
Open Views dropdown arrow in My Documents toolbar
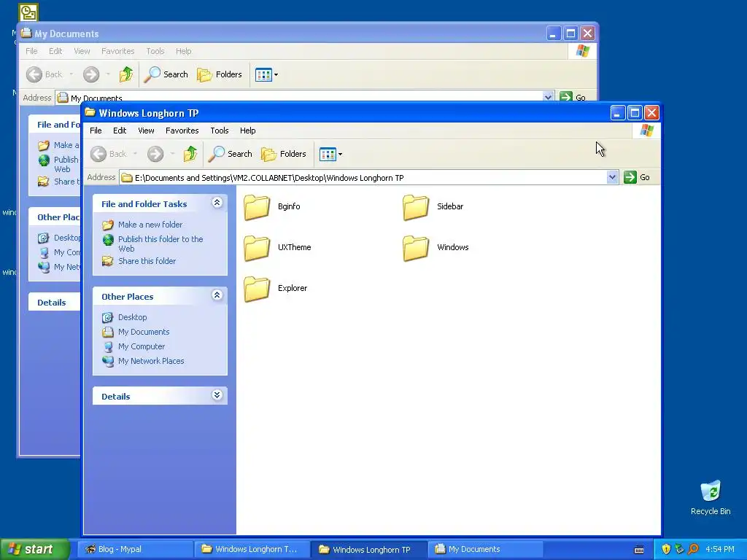pos(276,75)
